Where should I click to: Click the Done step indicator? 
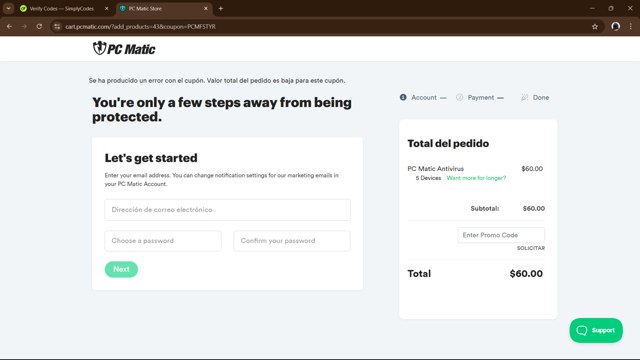click(535, 98)
